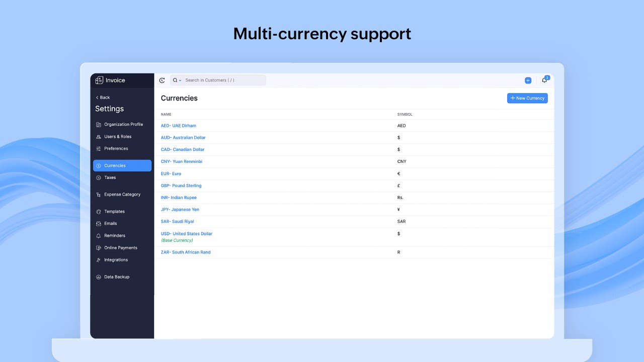
Task: Open the CAD- Canadian Dollar currency
Action: click(x=183, y=150)
